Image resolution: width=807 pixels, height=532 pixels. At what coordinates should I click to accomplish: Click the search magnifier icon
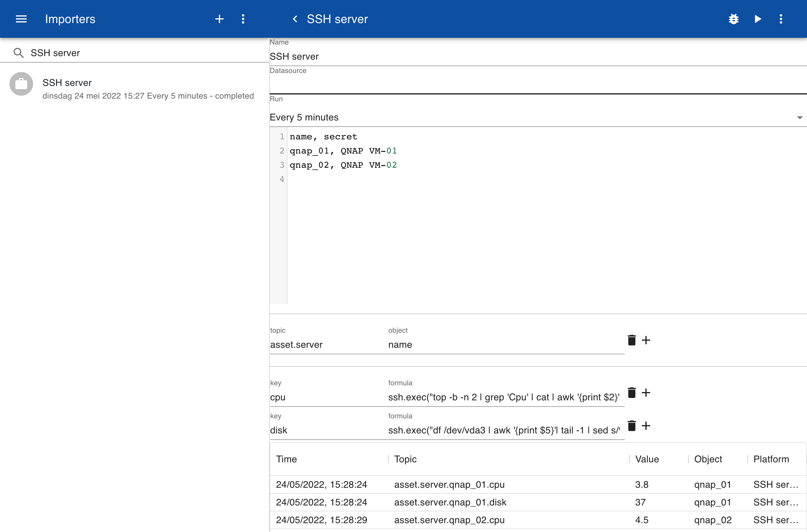coord(18,53)
